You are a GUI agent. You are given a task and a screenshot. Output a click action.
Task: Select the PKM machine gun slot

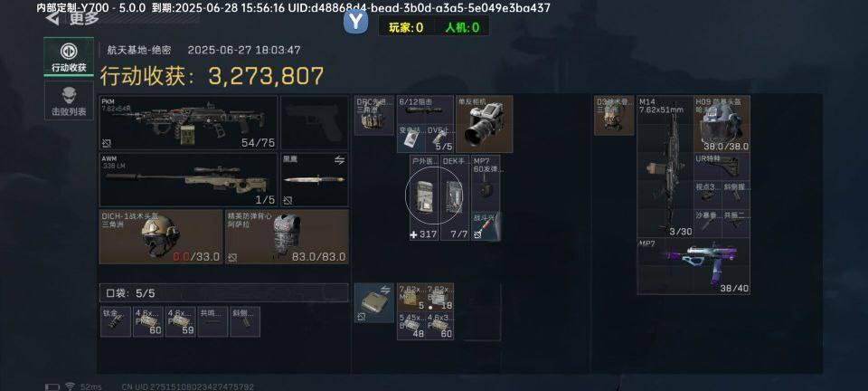(x=188, y=122)
